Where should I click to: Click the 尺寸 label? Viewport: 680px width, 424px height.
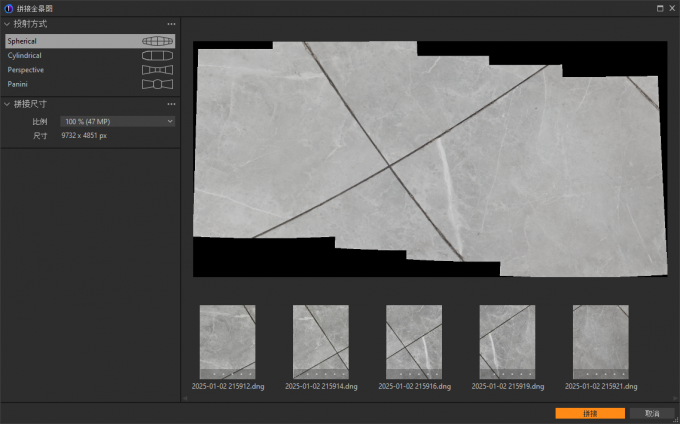(40, 136)
